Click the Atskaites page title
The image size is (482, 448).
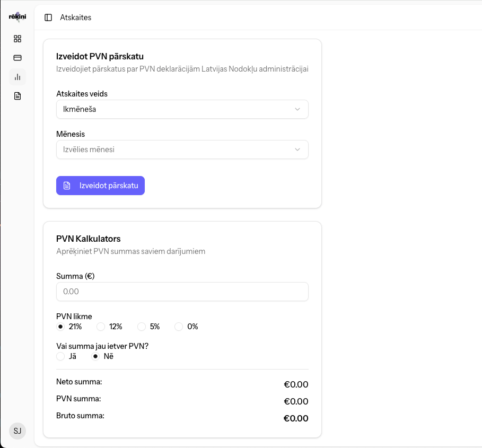pyautogui.click(x=76, y=17)
